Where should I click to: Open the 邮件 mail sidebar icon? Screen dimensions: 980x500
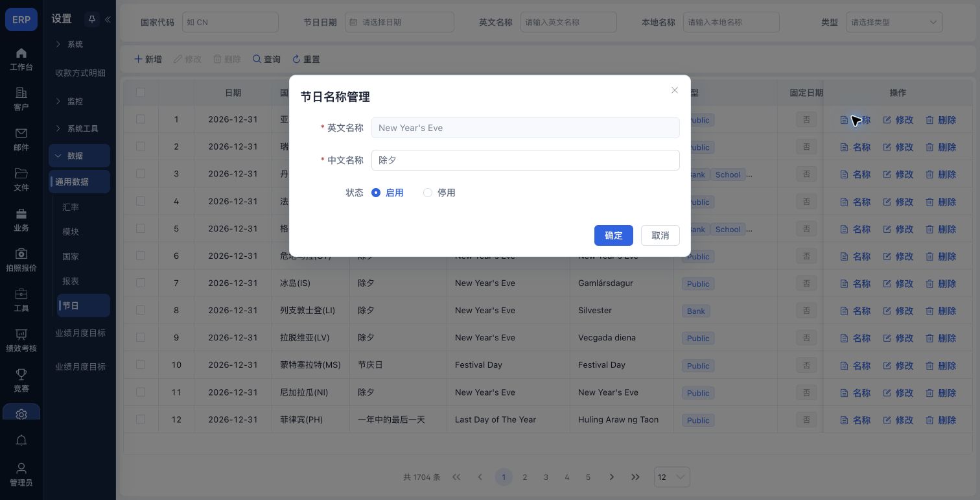(x=21, y=139)
